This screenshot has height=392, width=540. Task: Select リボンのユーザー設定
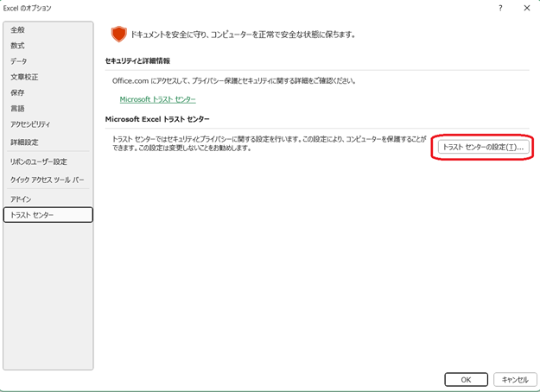(48, 161)
